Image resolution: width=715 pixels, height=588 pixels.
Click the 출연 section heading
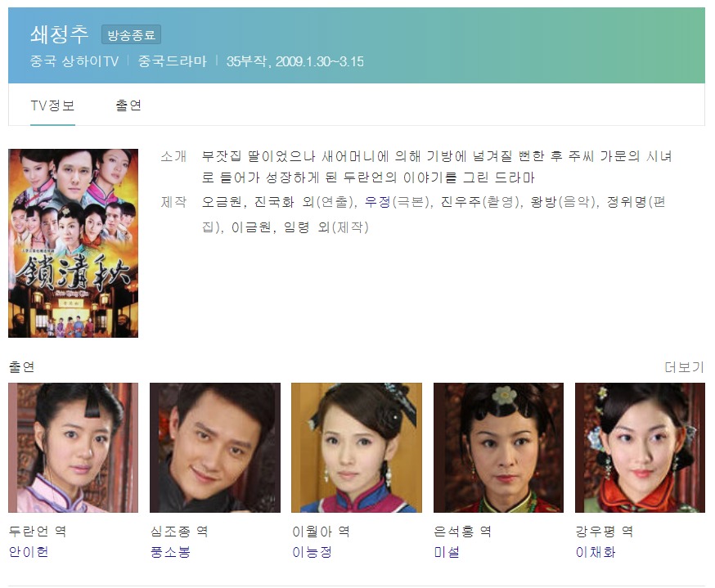coord(21,367)
